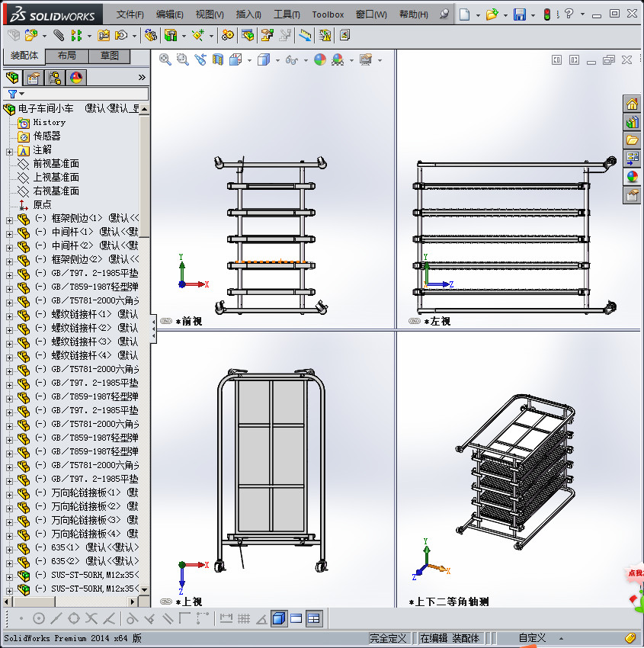Open Appearances color ball in task pane
Image resolution: width=644 pixels, height=648 pixels.
[632, 176]
